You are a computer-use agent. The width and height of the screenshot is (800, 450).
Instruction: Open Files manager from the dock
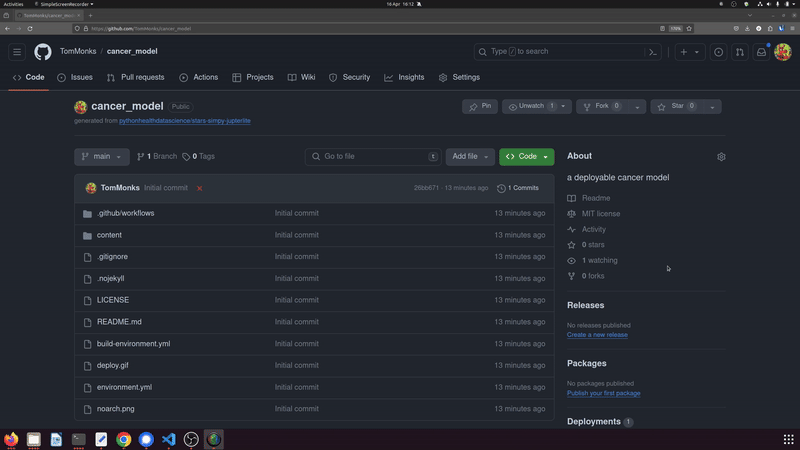[x=34, y=439]
